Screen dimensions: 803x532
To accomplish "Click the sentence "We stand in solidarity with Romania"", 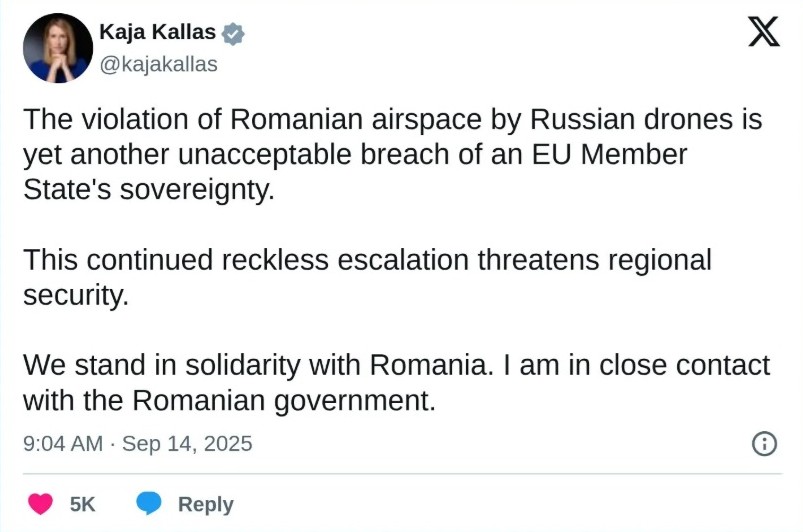I will [257, 364].
